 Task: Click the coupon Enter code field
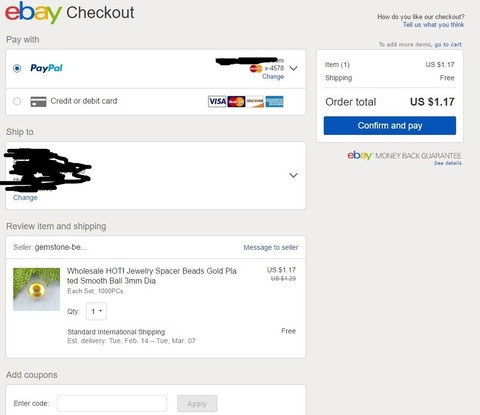(x=112, y=403)
